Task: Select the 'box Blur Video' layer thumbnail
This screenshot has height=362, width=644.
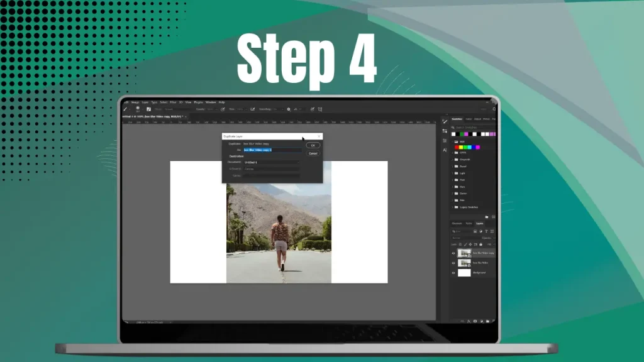Action: coord(464,263)
